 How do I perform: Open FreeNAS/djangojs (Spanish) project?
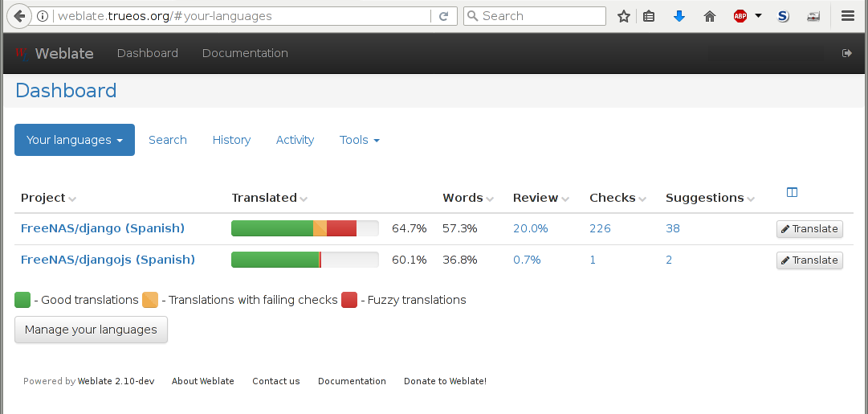108,260
